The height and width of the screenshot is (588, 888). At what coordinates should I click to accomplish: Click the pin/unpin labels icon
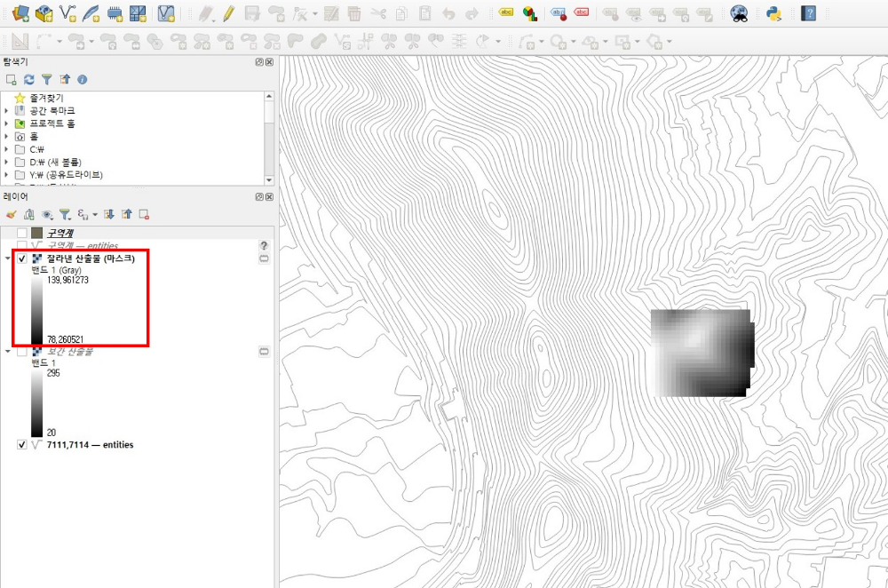pyautogui.click(x=559, y=13)
